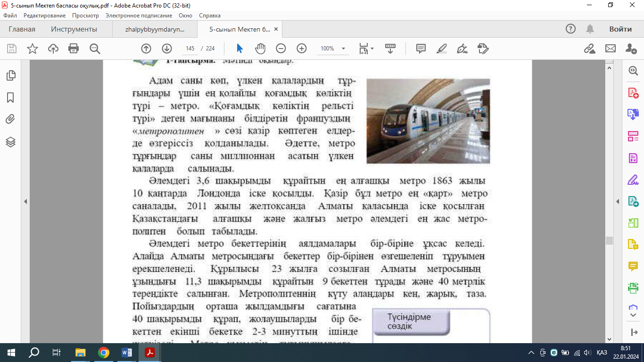
Task: Select the Highlight text tool
Action: [x=442, y=49]
